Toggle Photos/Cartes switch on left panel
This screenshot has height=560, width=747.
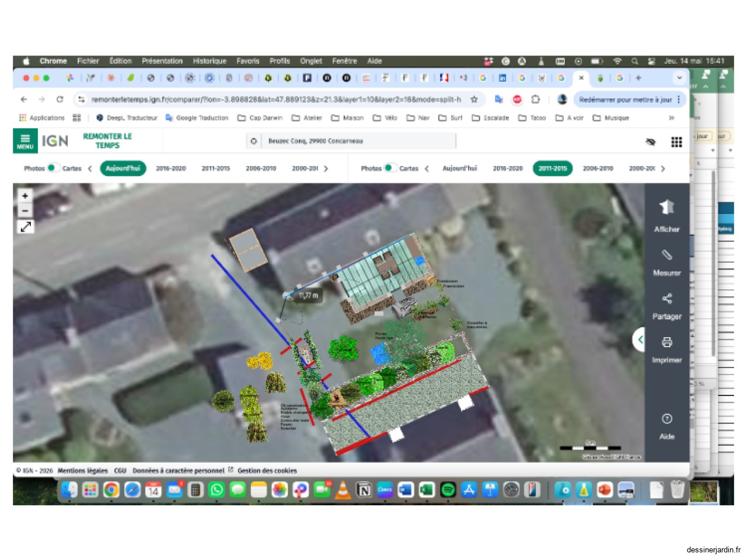pyautogui.click(x=53, y=168)
